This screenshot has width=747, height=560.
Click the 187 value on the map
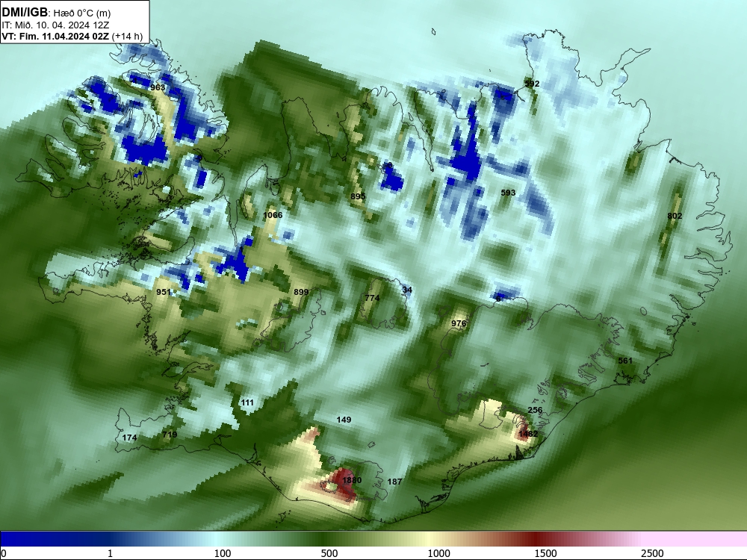tap(394, 482)
